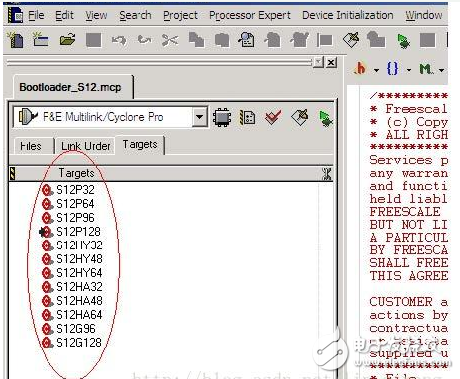Click the Find magnifier document icon
This screenshot has height=379, width=460.
point(246,40)
